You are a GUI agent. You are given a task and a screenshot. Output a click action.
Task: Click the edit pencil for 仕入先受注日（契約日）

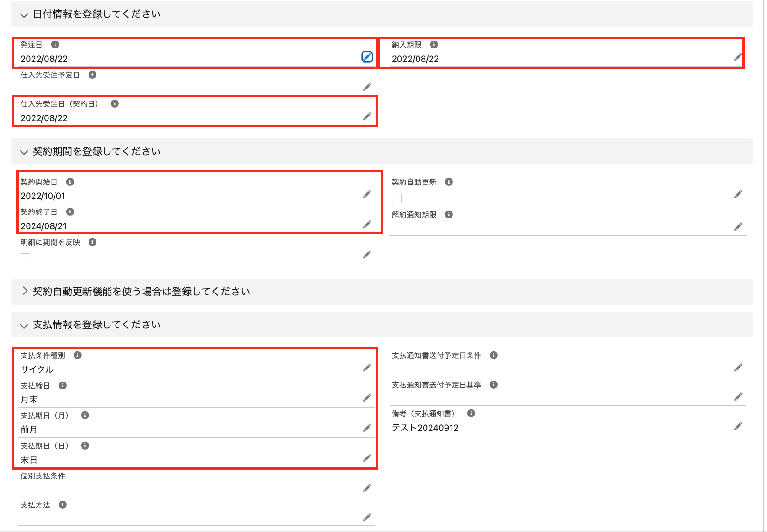pyautogui.click(x=367, y=116)
